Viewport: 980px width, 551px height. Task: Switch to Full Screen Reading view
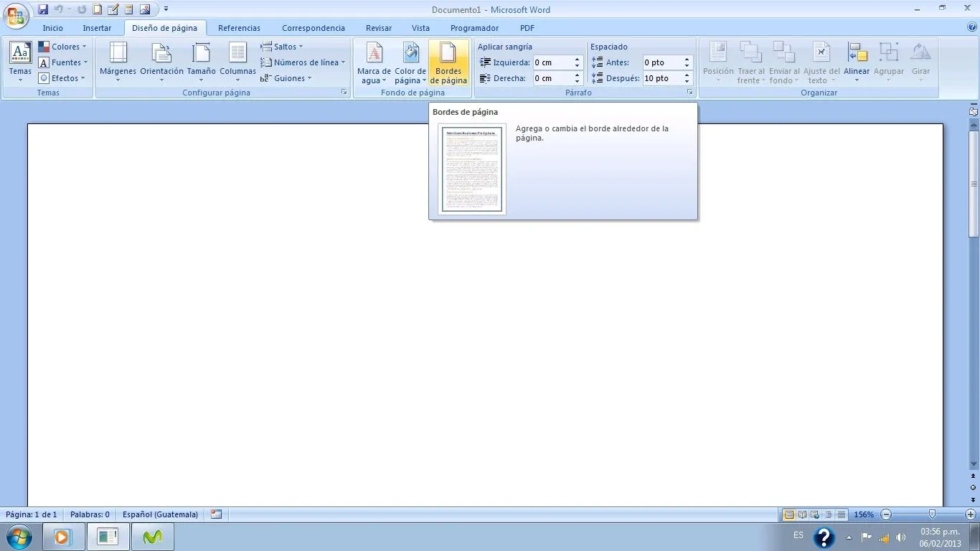(802, 514)
